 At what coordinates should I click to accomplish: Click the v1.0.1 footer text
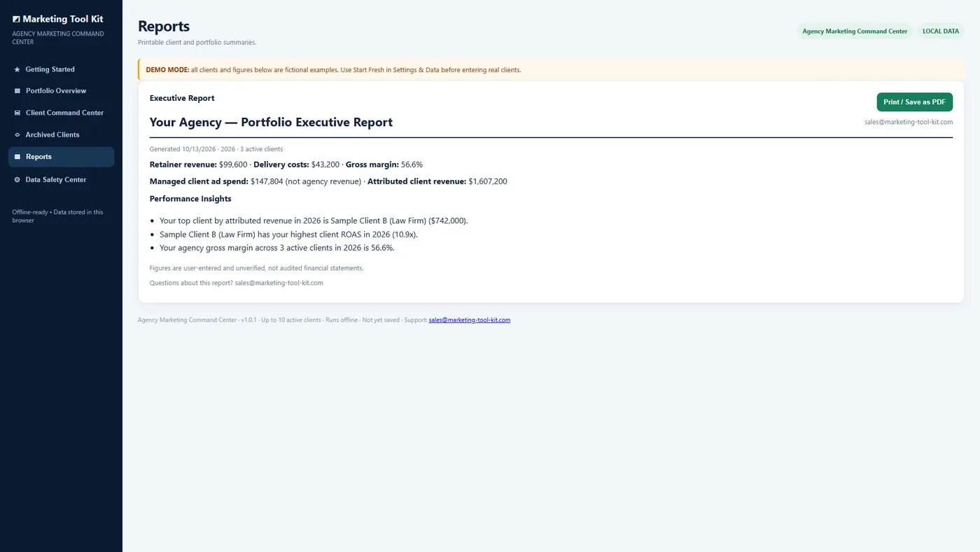pyautogui.click(x=248, y=320)
